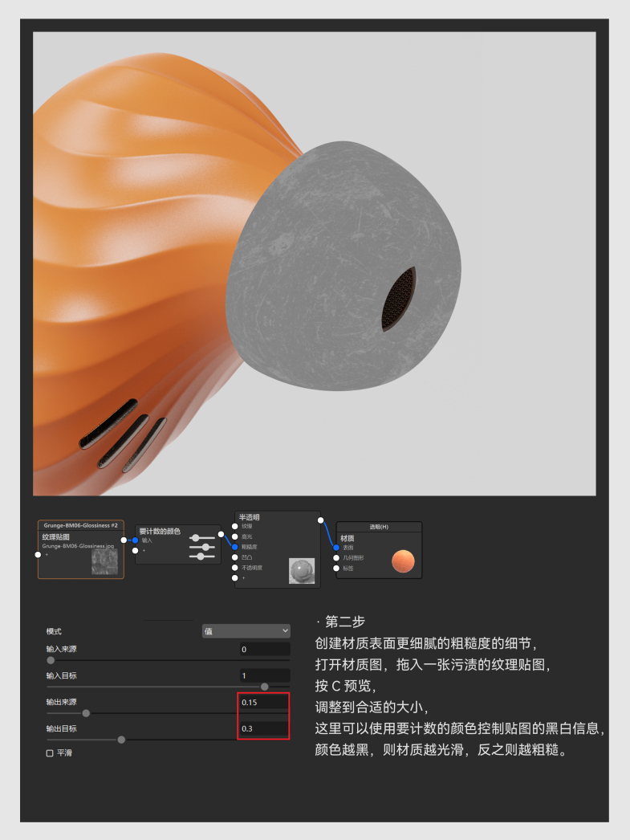Select the 透明(H) material node header
Viewport: 630px width, 840px height.
[379, 527]
